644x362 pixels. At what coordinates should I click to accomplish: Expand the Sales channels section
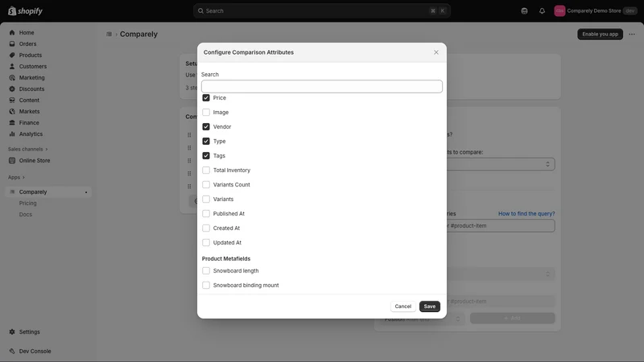pos(28,149)
